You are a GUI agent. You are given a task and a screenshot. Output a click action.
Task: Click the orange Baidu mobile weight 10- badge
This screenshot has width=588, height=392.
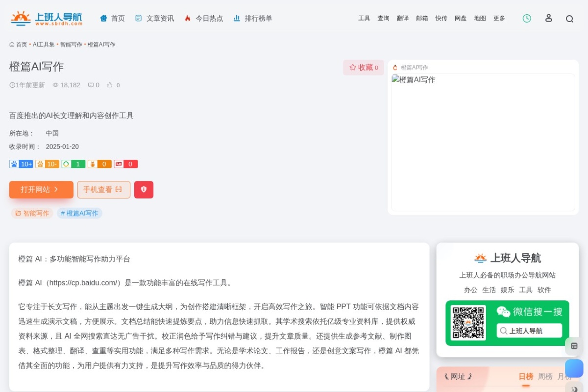(x=47, y=164)
